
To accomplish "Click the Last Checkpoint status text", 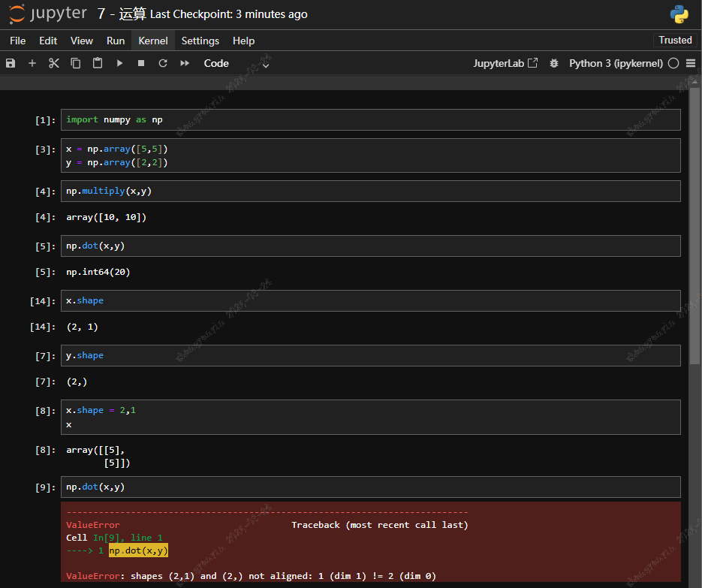I will (x=229, y=14).
